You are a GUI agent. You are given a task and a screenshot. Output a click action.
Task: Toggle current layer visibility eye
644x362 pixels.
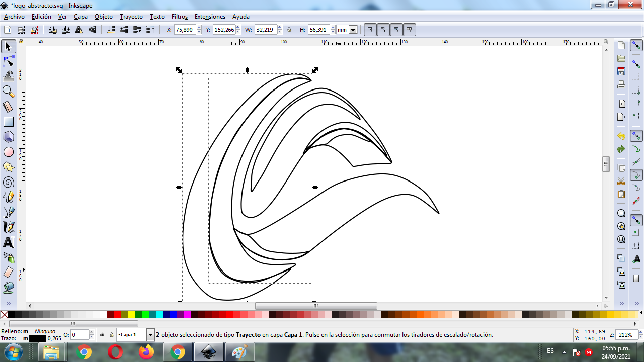tap(102, 335)
